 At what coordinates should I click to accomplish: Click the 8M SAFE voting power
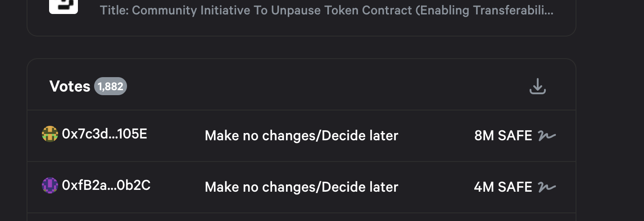coord(503,135)
